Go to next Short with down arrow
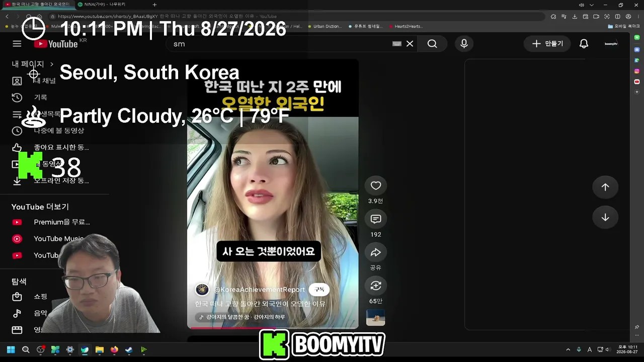The width and height of the screenshot is (644, 362). 605,217
